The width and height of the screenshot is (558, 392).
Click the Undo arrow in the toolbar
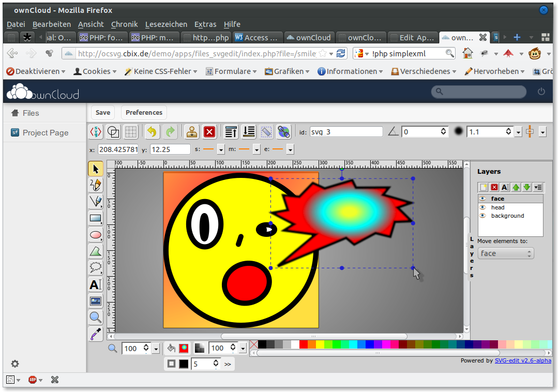152,131
